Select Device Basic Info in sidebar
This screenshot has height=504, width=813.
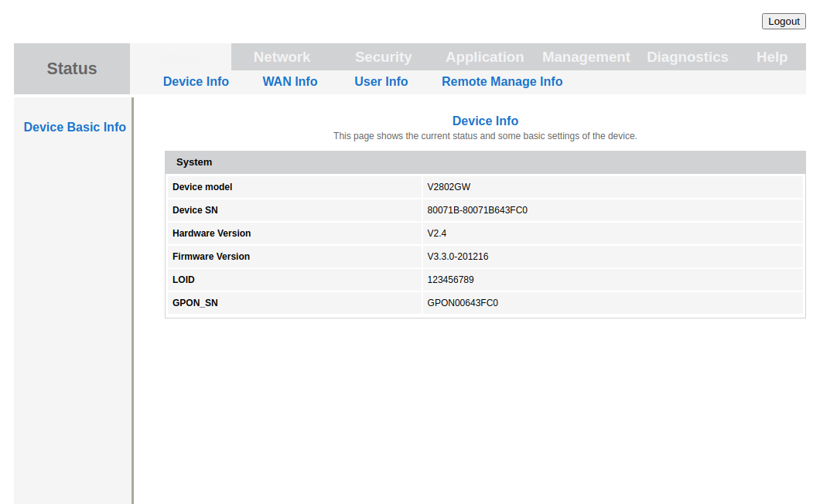74,128
